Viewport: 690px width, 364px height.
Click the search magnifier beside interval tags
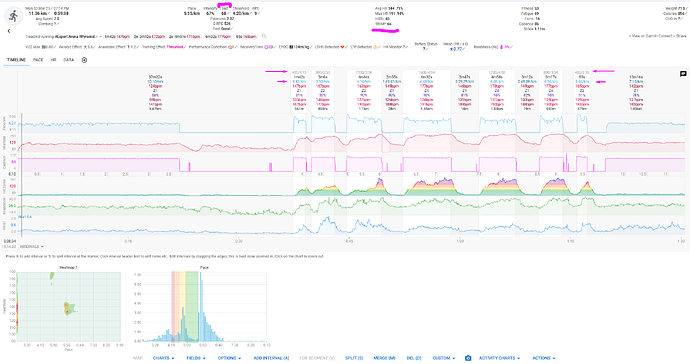(x=264, y=37)
